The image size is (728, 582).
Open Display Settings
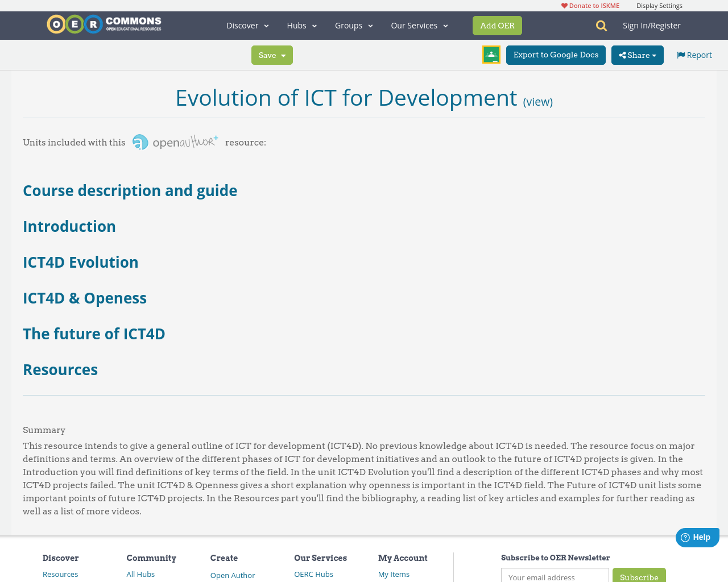[659, 5]
